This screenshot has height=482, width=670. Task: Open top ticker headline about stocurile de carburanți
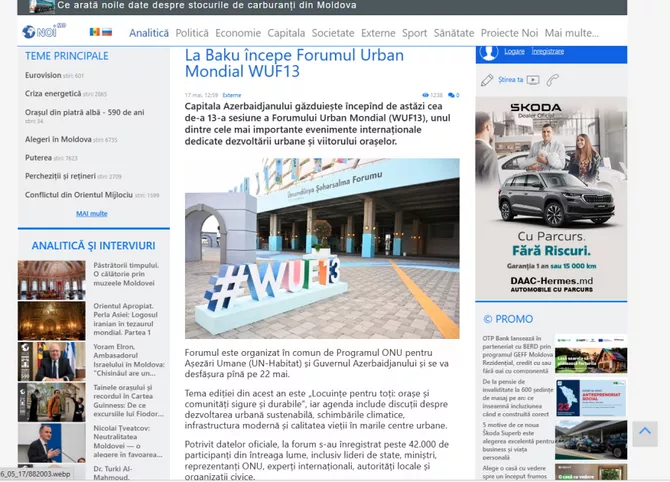(x=207, y=6)
